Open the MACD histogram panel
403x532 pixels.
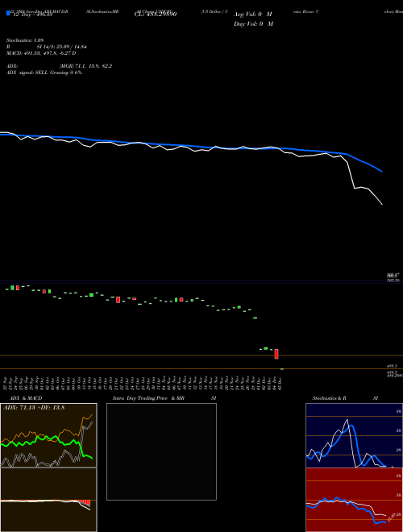pyautogui.click(x=48, y=500)
